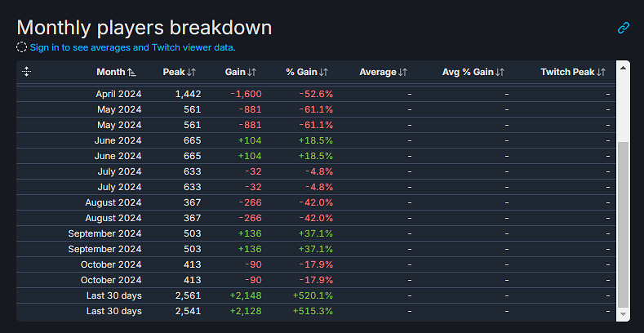Select the April 2024 row
The image size is (644, 333).
(x=118, y=94)
